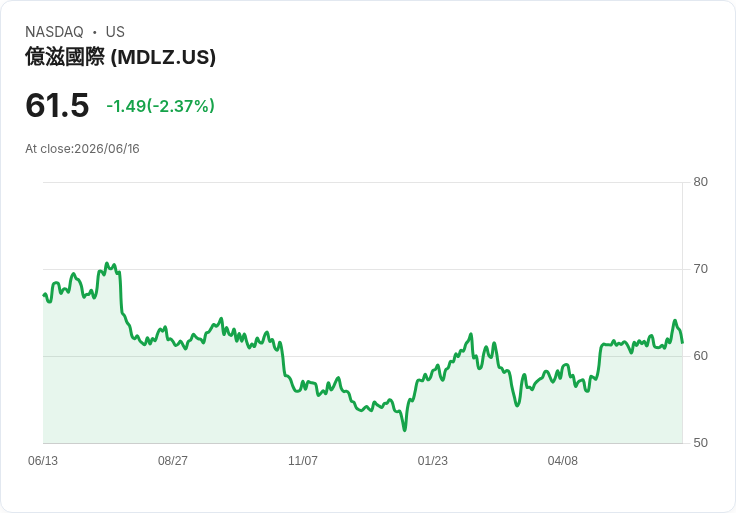
Task: Select the 06/13 date axis label
Action: coord(43,461)
